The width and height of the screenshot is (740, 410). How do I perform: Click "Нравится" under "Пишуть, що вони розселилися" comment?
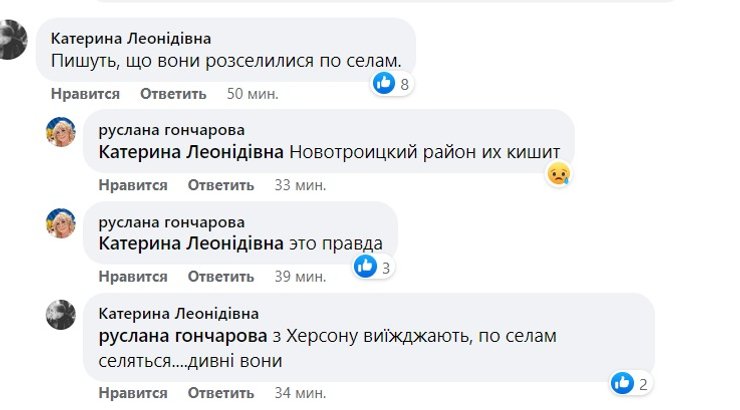[85, 94]
